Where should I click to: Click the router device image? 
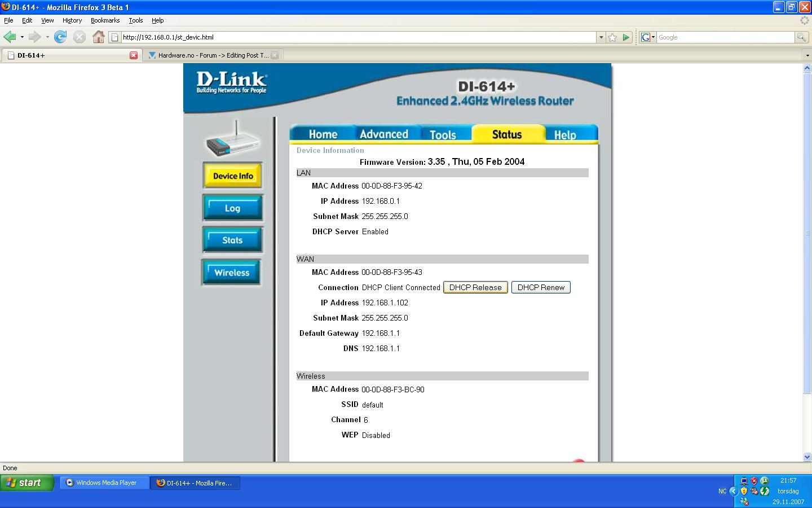pyautogui.click(x=233, y=139)
